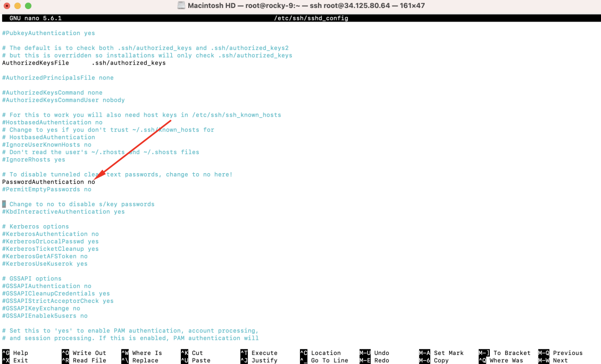Place cursor on the PasswordAuthentication no line
Screen dimensions: 601x364
(49, 182)
